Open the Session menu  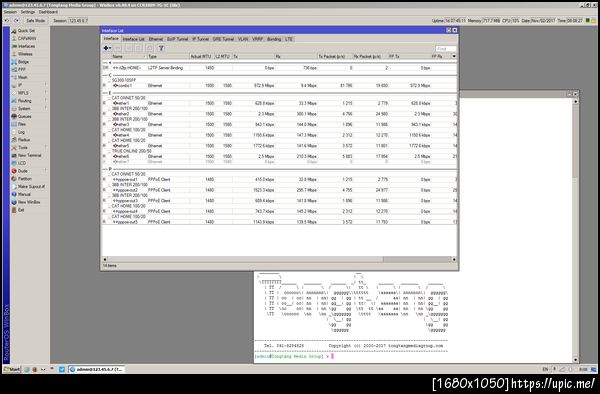[x=10, y=12]
